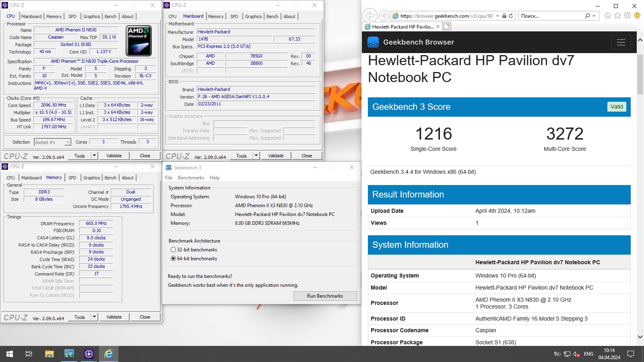This screenshot has width=644, height=362.
Task: Select 64-bit benchmarks radio button
Action: [173, 259]
